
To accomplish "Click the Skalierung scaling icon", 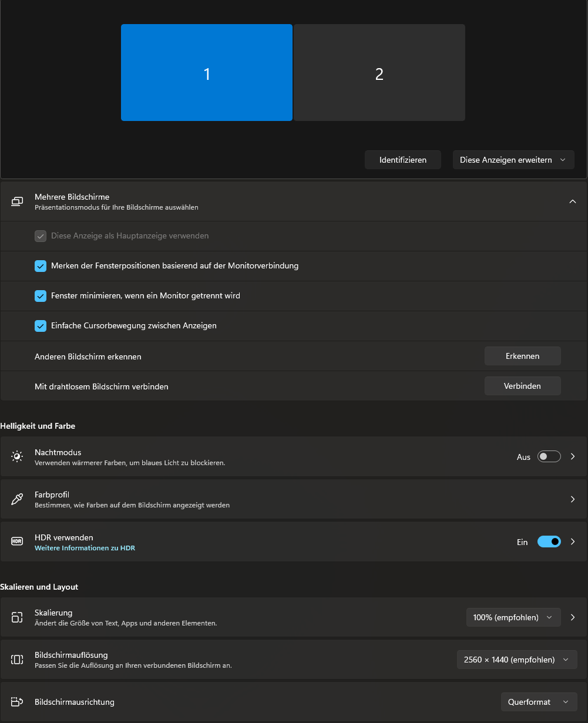I will point(17,617).
